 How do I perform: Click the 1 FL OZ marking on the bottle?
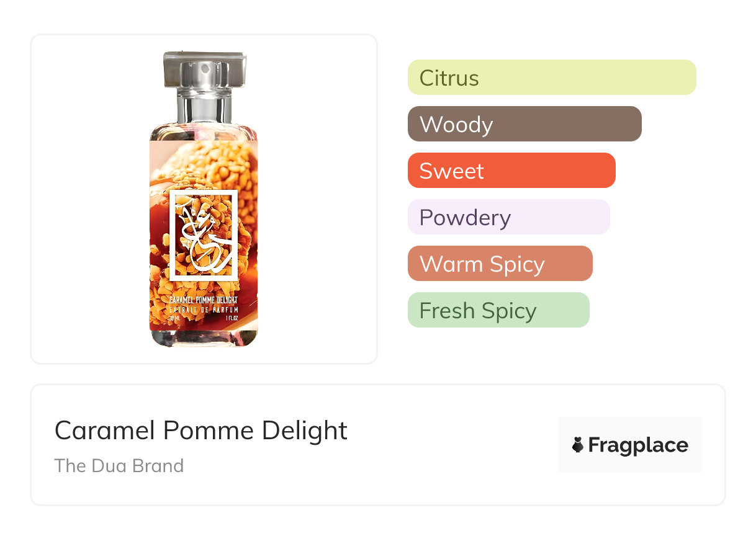233,319
